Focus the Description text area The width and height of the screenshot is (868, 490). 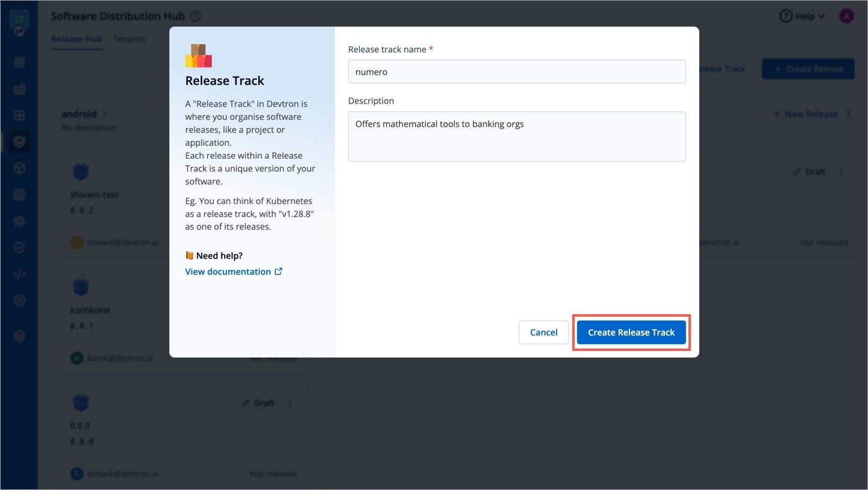[516, 136]
